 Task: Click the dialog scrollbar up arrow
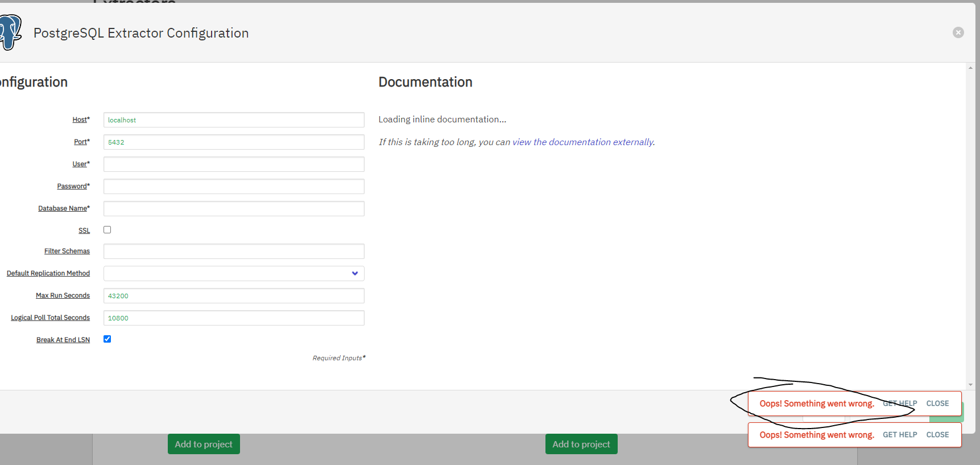click(x=970, y=68)
